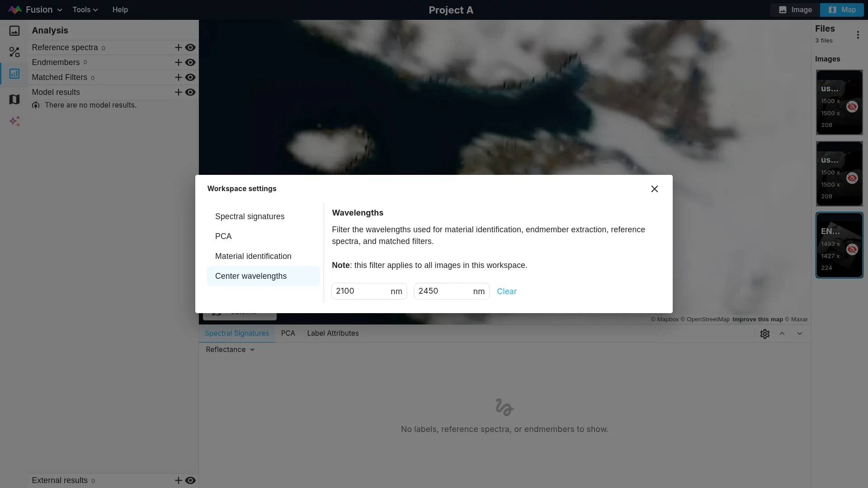This screenshot has height=488, width=868.
Task: Click the 2100 nm minimum wavelength field
Action: (x=360, y=291)
